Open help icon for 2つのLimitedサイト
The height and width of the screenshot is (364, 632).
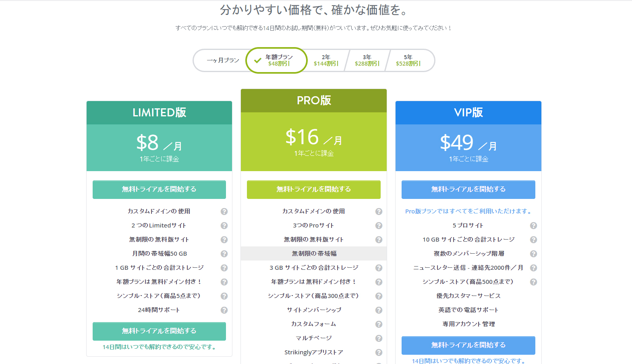224,225
